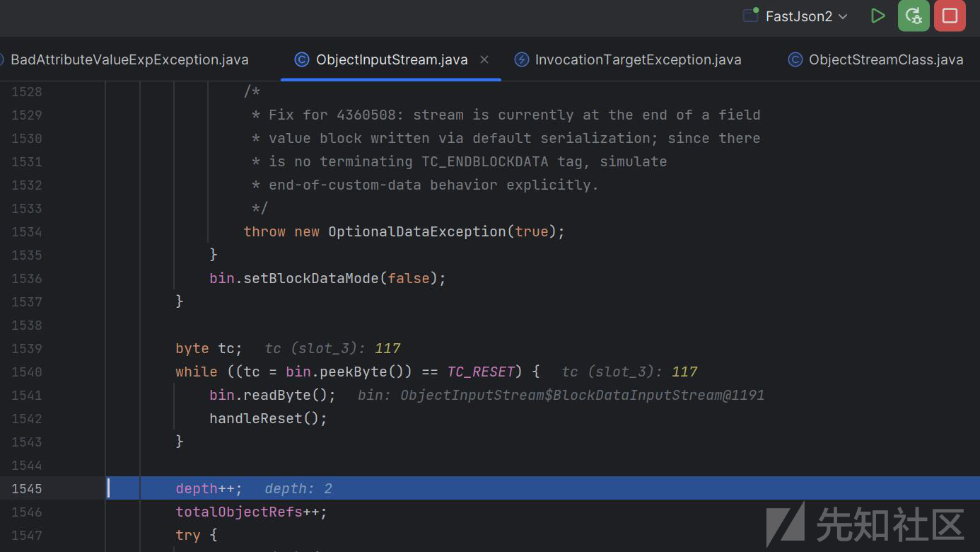
Task: Select the ObjectInputStream.java tab
Action: coord(392,59)
